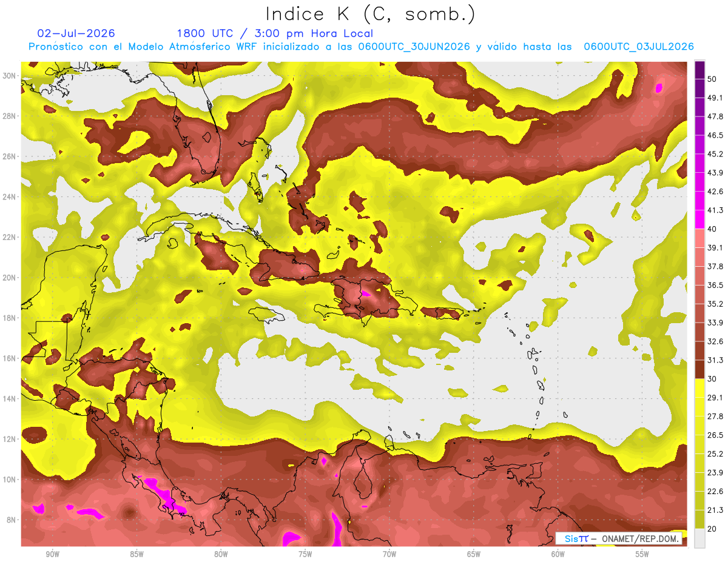Click the '65W' longitude axis label
The image size is (728, 562).
(x=474, y=554)
